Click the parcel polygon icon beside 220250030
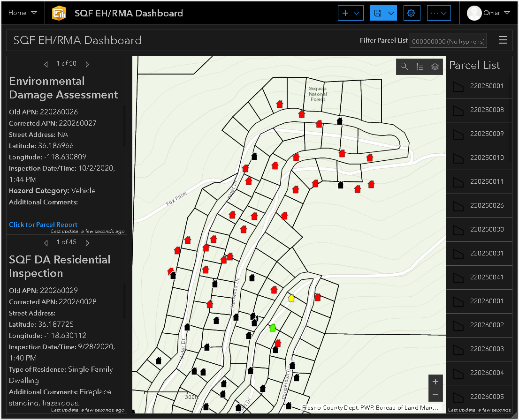Screen dimensions: 519x420 (458, 230)
